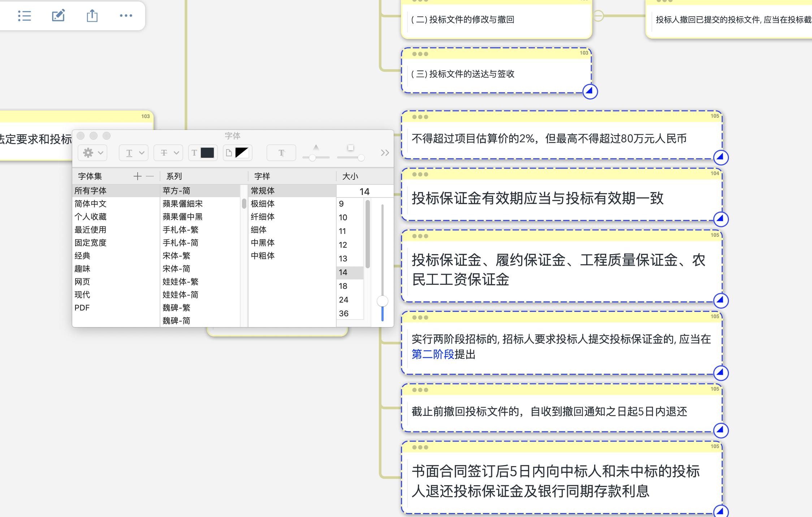Select the 固定宽度 collection
Viewport: 812px width, 517px height.
click(x=116, y=243)
